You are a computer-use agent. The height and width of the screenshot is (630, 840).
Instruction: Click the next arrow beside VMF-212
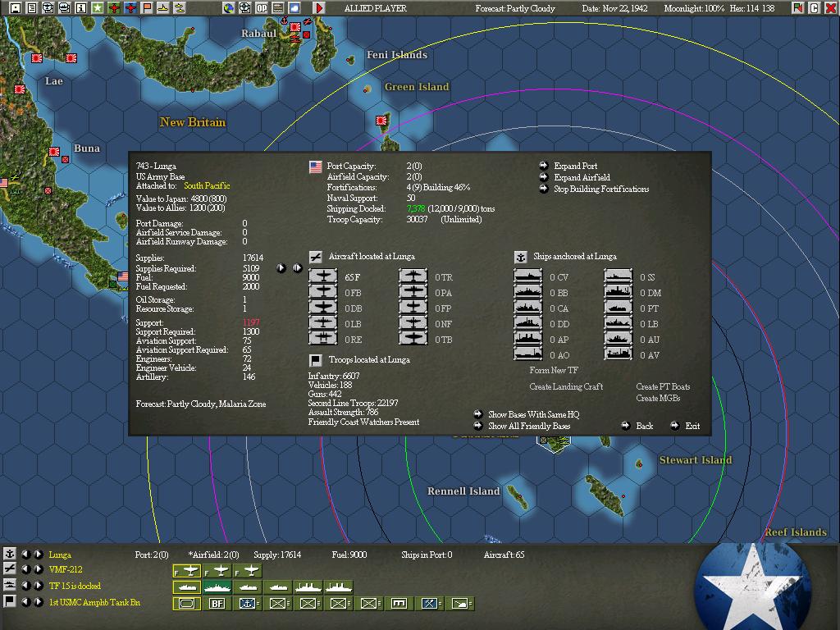point(39,569)
